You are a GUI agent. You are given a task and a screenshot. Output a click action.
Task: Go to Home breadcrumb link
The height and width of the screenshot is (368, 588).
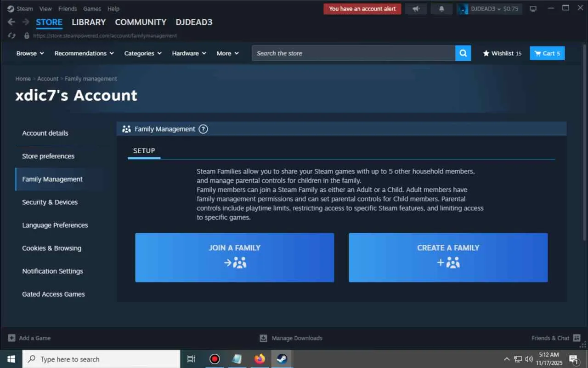[23, 79]
